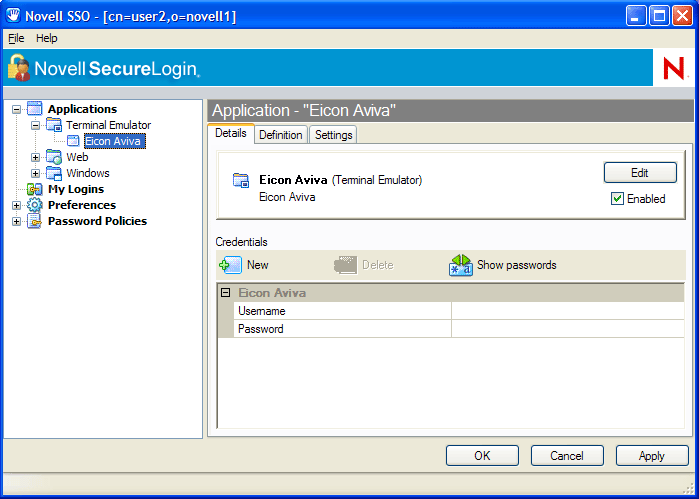Click the New credential label
This screenshot has width=699, height=499.
click(258, 265)
